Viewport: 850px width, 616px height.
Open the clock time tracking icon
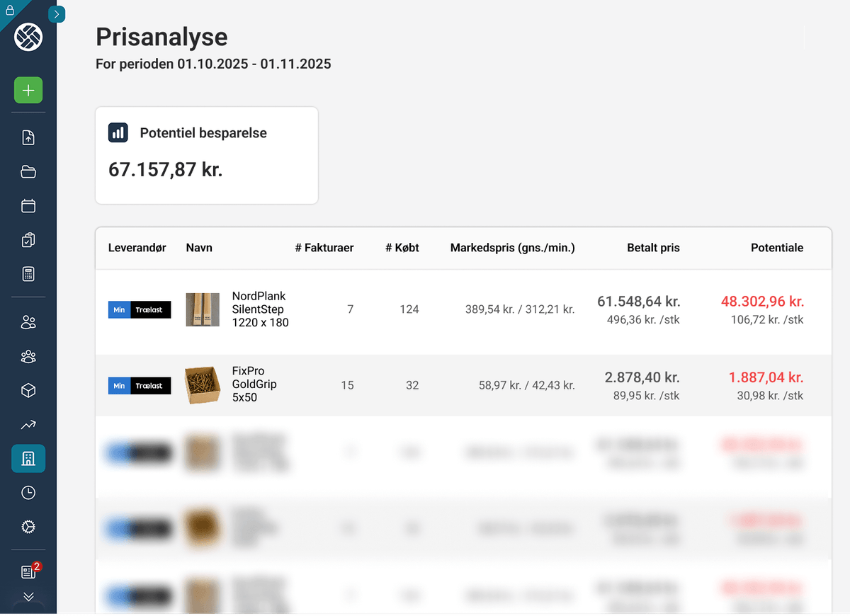pos(28,493)
